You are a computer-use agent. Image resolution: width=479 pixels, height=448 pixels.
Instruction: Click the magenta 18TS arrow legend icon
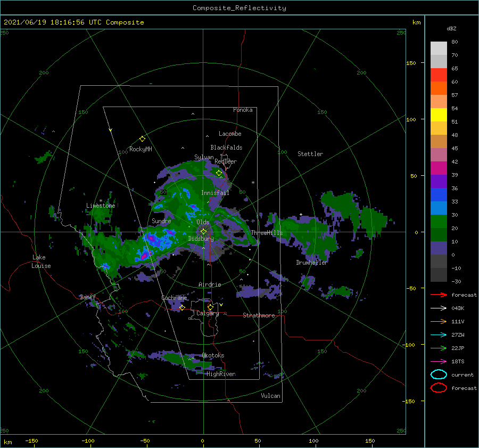439,362
